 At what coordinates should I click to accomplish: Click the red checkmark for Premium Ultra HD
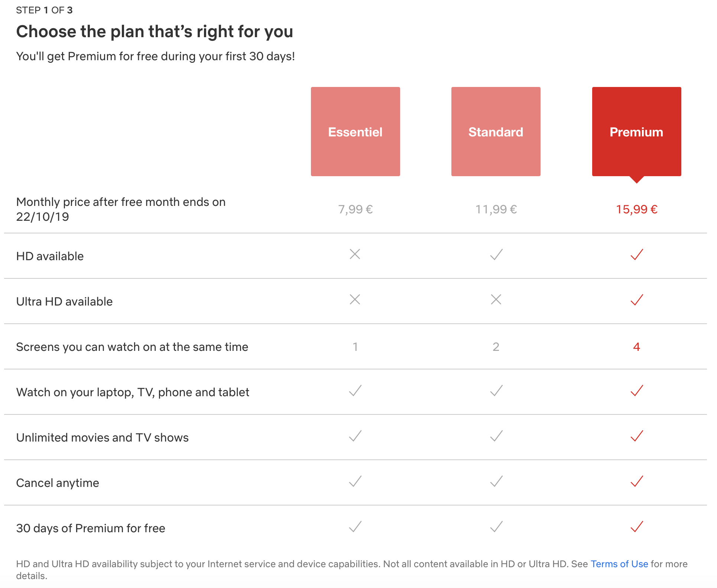[x=637, y=300]
